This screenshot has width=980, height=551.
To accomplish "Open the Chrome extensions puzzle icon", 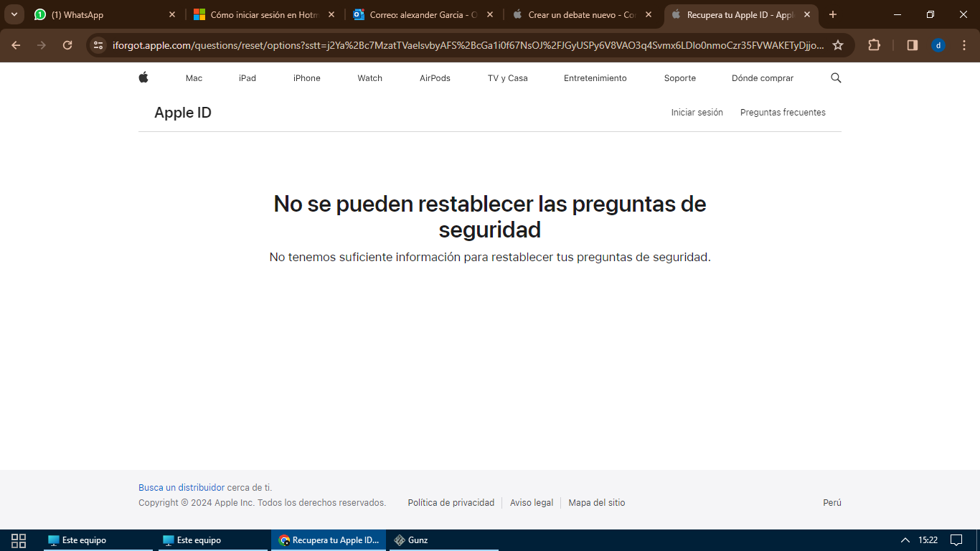I will point(874,45).
